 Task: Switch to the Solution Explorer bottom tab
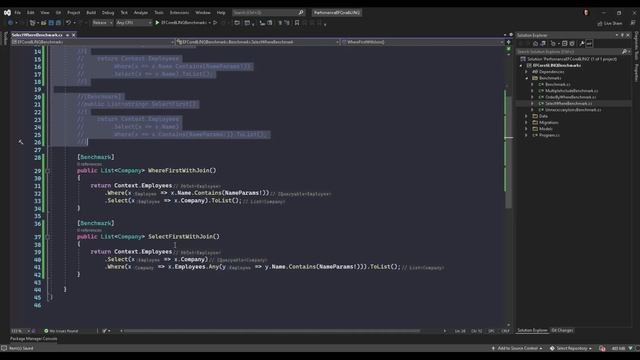(532, 330)
